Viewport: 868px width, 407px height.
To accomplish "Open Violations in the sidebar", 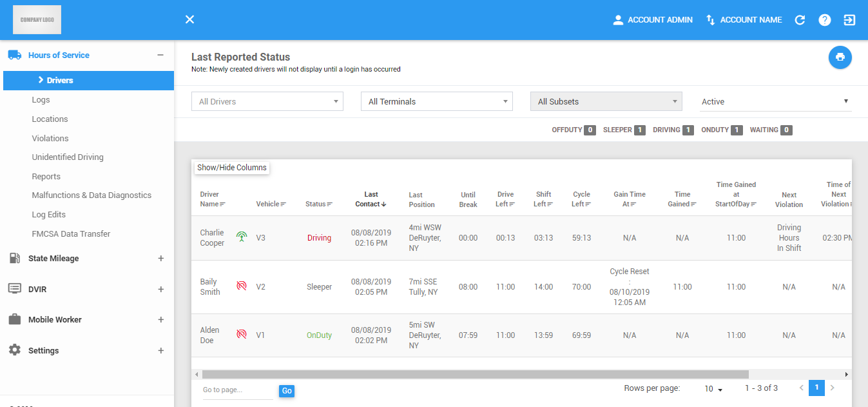I will pyautogui.click(x=50, y=138).
